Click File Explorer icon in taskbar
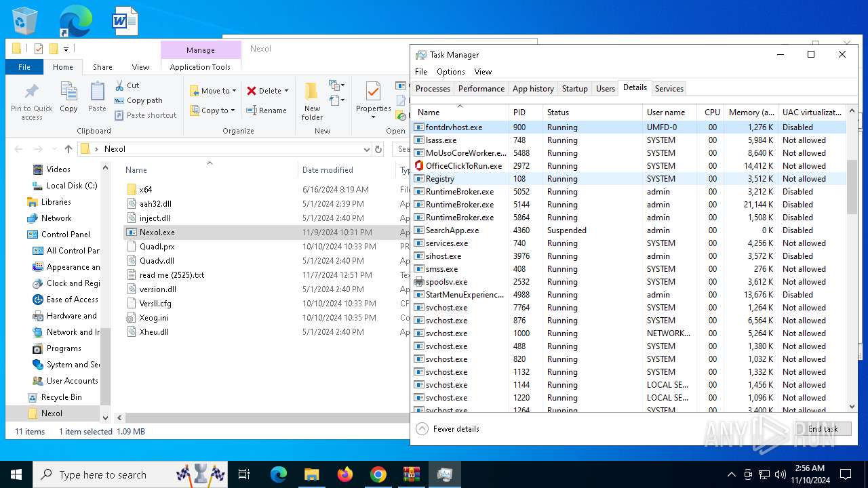Image resolution: width=868 pixels, height=488 pixels. pyautogui.click(x=311, y=474)
